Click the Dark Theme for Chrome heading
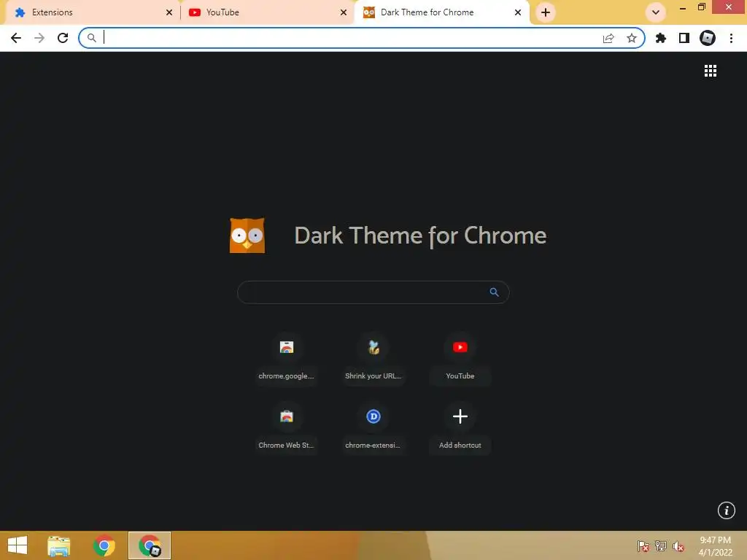 (420, 236)
